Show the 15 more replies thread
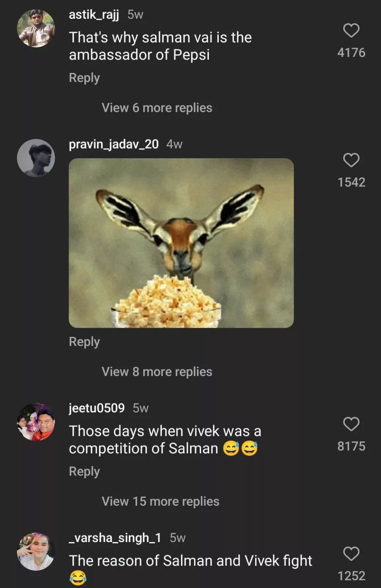 (x=160, y=501)
